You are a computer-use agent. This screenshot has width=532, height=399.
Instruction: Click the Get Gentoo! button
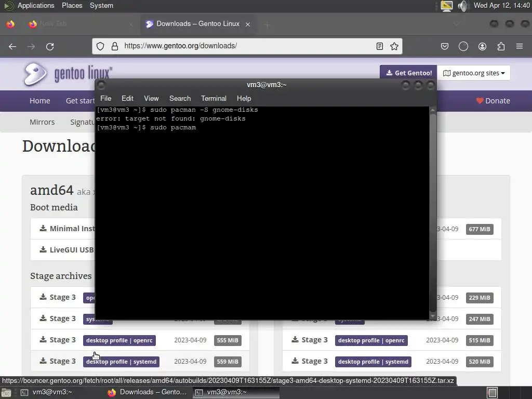click(408, 73)
